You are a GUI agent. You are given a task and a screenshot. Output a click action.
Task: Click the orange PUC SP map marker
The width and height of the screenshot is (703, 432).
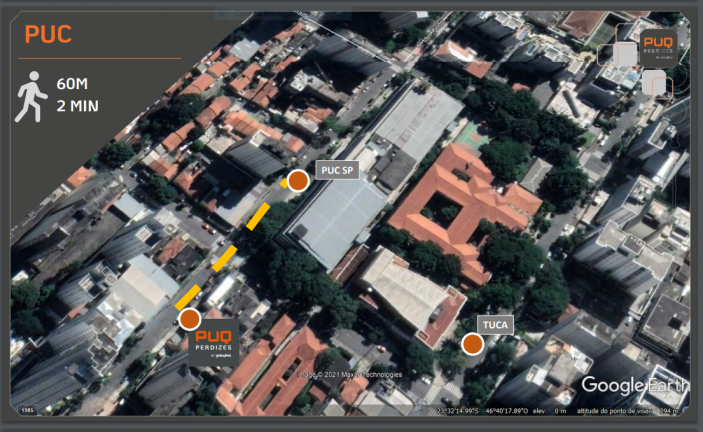point(297,180)
